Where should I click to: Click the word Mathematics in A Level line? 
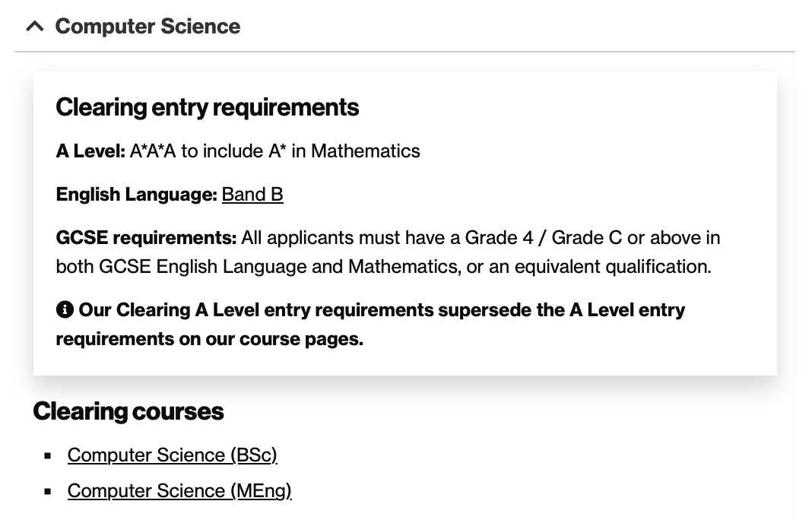(x=366, y=151)
